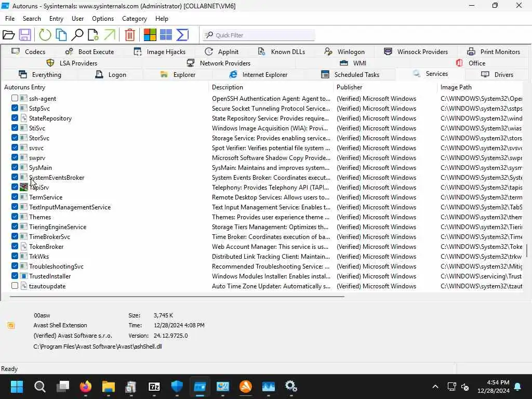Toggle the Hide Microsoft entries colored logo icon
Image resolution: width=532 pixels, height=399 pixels.
coord(150,35)
